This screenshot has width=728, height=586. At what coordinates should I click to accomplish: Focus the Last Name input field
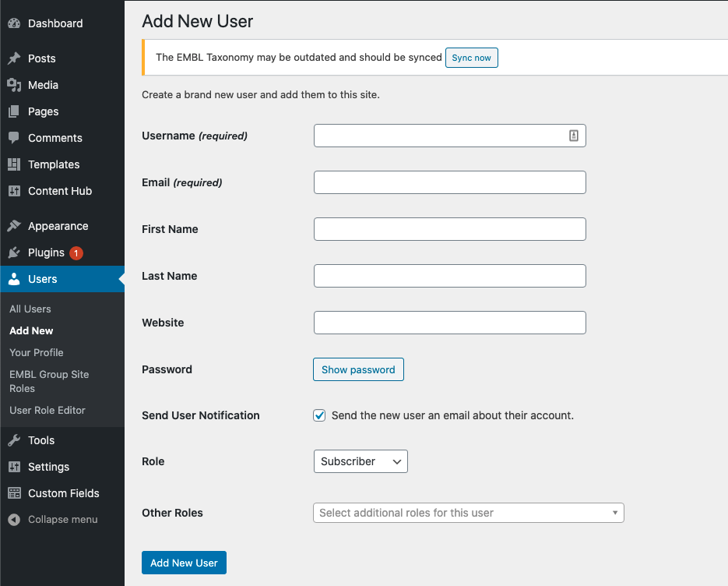(449, 276)
